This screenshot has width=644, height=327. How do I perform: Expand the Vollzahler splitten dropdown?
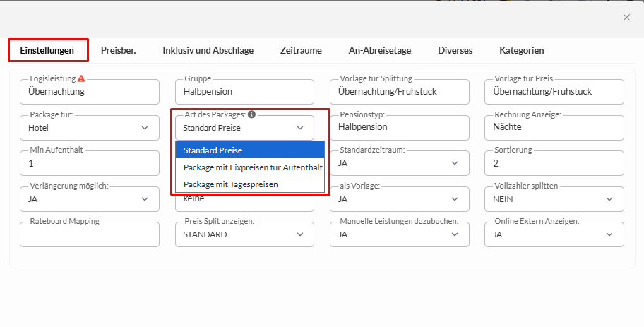point(554,199)
